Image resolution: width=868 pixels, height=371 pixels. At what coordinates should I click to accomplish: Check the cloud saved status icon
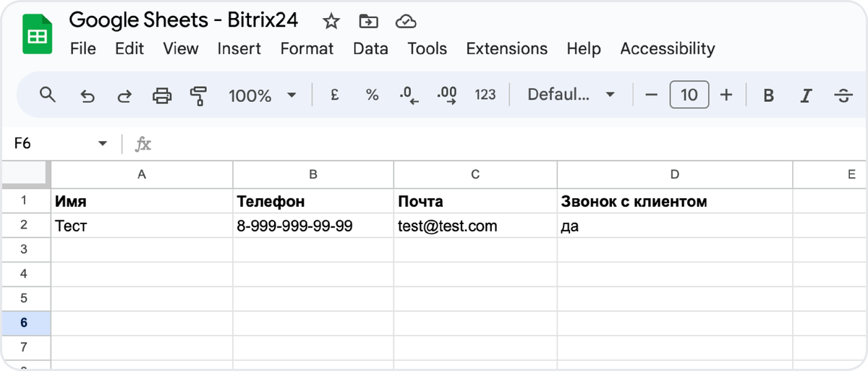pyautogui.click(x=406, y=22)
